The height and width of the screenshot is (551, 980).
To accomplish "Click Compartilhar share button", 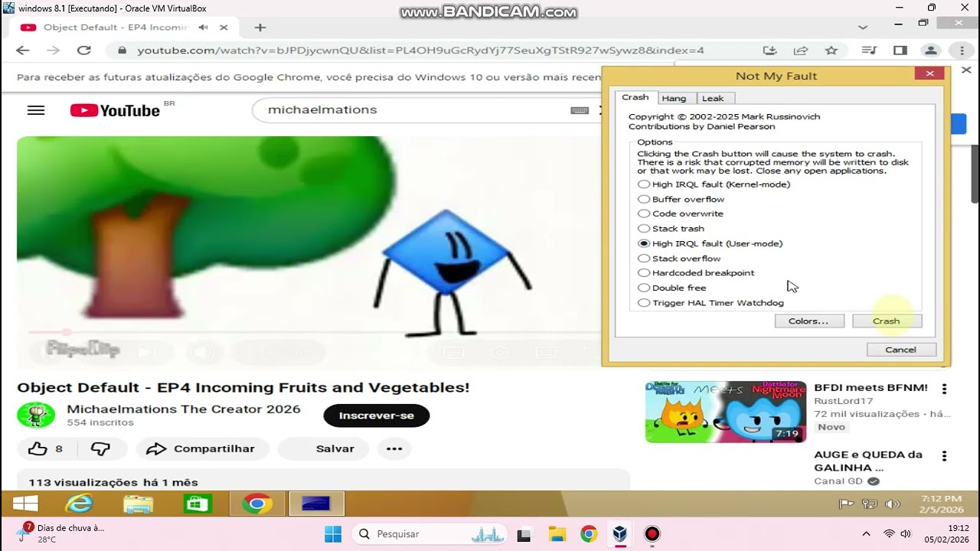I will pos(203,448).
